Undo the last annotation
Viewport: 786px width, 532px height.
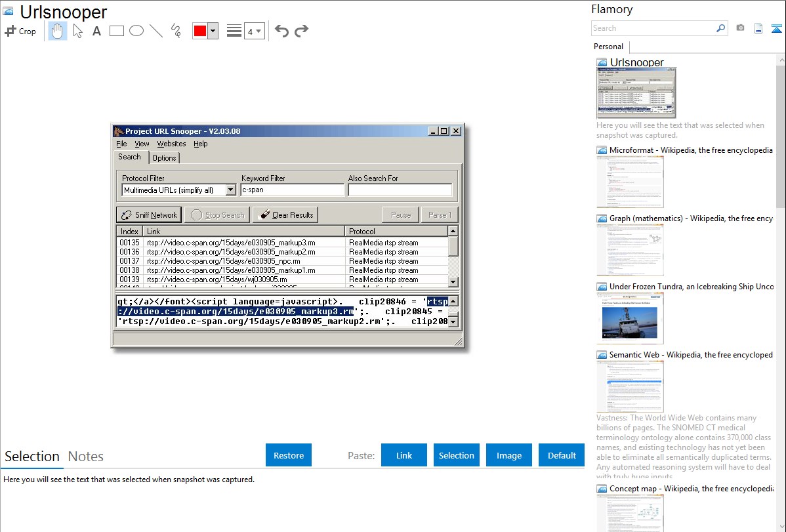281,31
